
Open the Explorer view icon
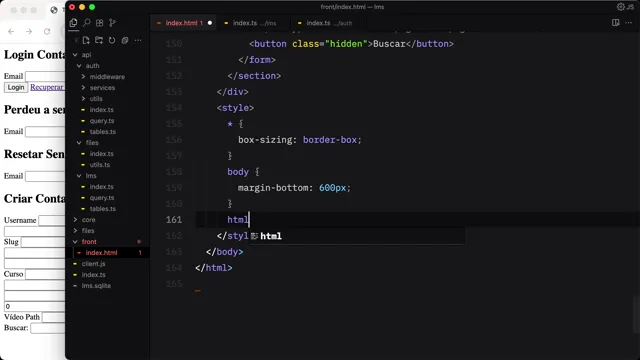click(x=73, y=23)
